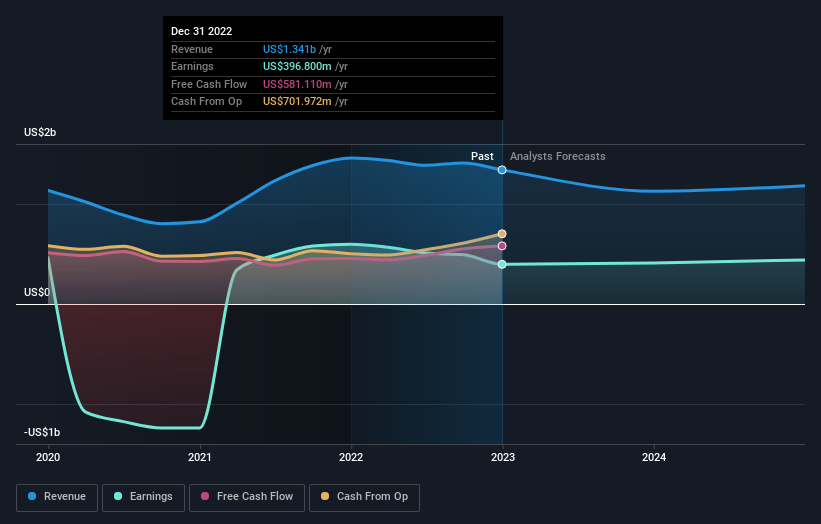
Task: Click the pink Free Cash Flow data point
Action: tap(502, 246)
